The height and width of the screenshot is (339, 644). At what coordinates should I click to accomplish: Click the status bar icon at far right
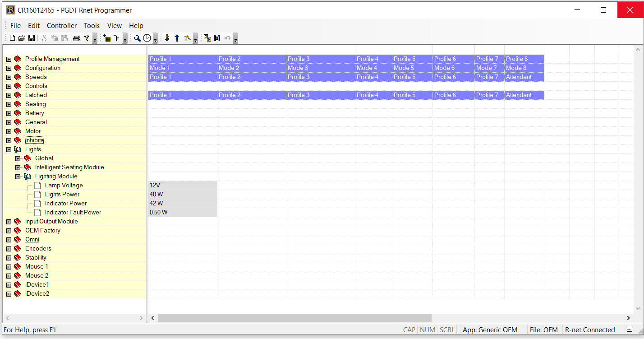(x=629, y=330)
